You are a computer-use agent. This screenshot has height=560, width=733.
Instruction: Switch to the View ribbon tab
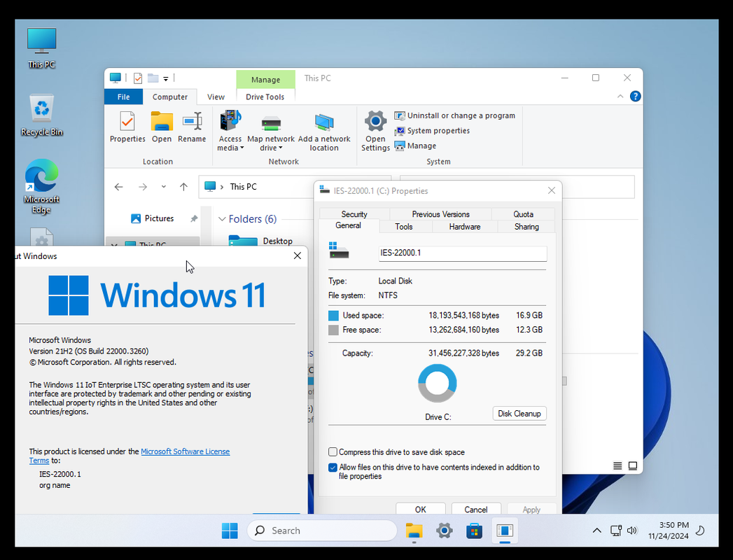(216, 97)
